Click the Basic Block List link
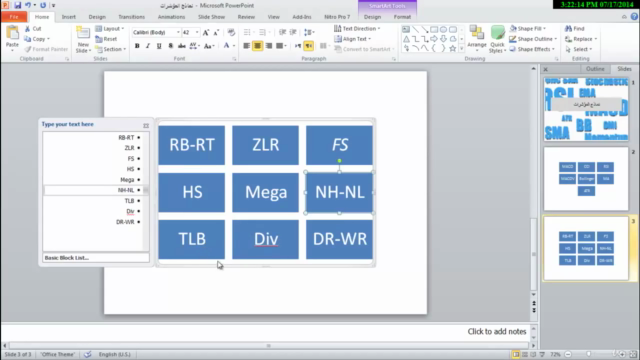Image resolution: width=640 pixels, height=360 pixels. 67,258
